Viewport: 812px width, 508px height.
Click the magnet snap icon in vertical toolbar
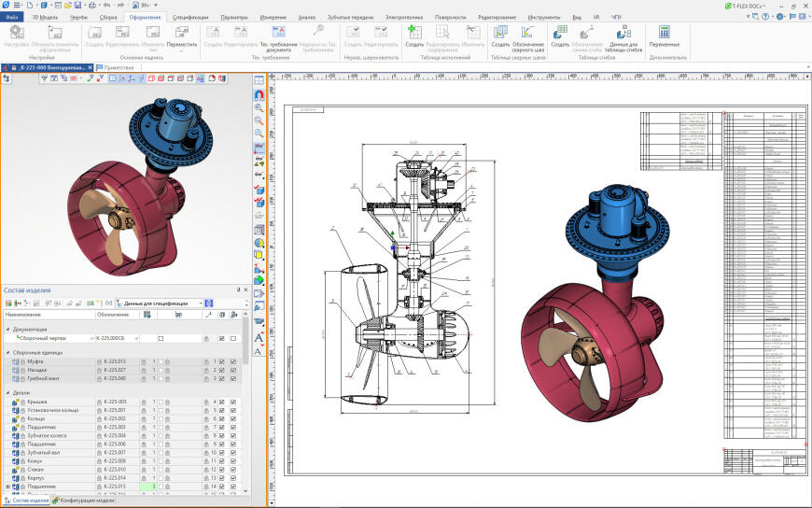point(259,94)
